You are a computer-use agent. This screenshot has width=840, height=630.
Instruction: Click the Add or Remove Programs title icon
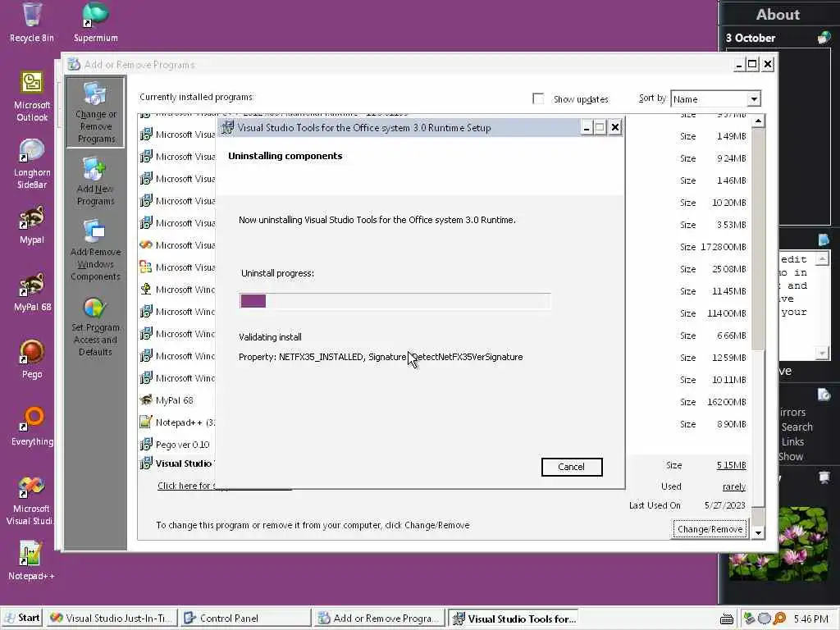pos(74,64)
